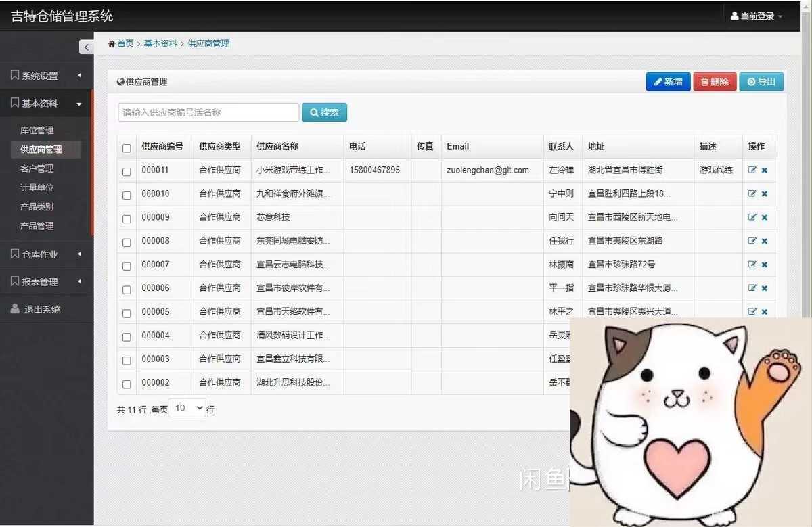Collapse the sidebar with the chevron button
This screenshot has width=812, height=527.
86,47
